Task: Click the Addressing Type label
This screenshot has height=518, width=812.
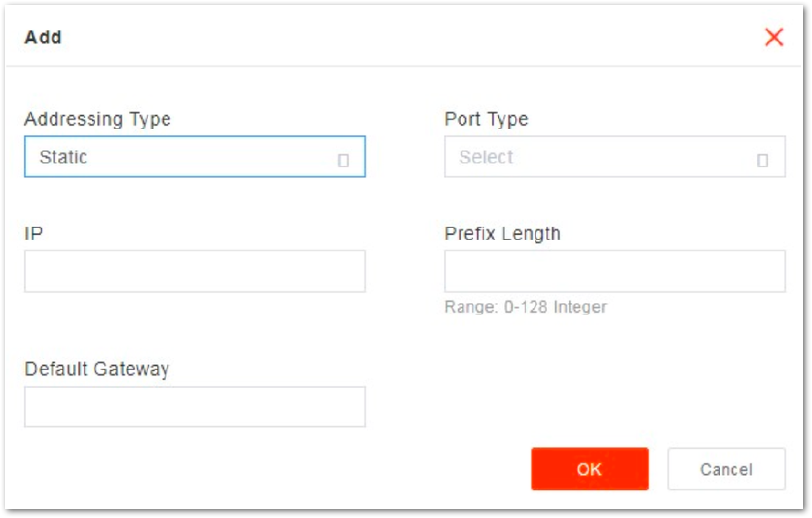Action: [x=98, y=119]
